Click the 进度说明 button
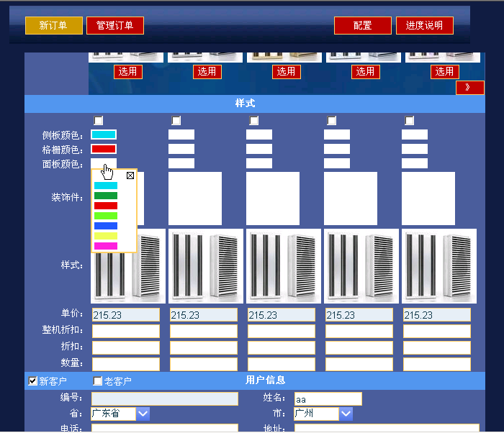 tap(425, 26)
